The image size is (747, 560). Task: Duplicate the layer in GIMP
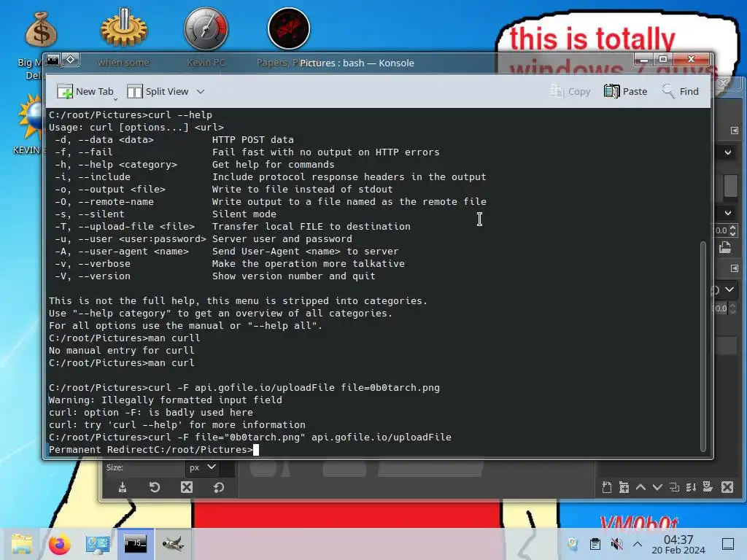(674, 487)
